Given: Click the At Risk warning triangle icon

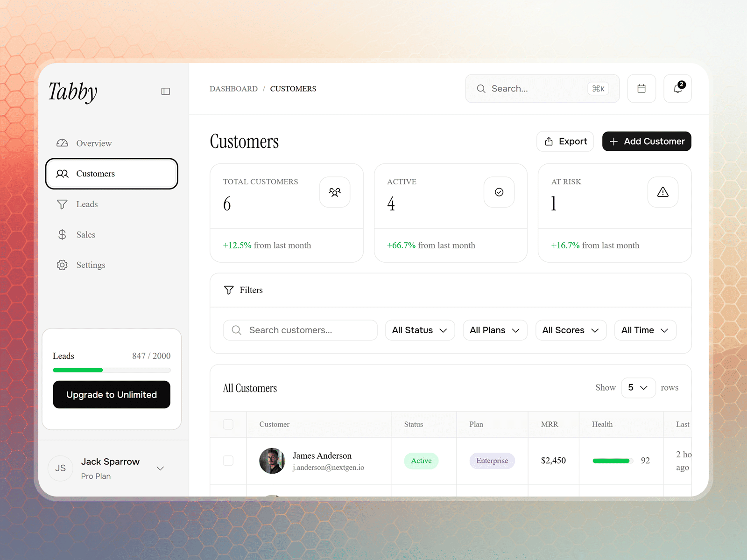Looking at the screenshot, I should (663, 192).
